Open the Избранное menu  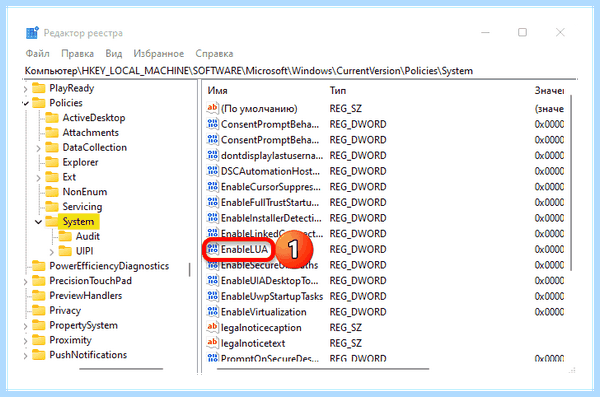click(x=158, y=54)
